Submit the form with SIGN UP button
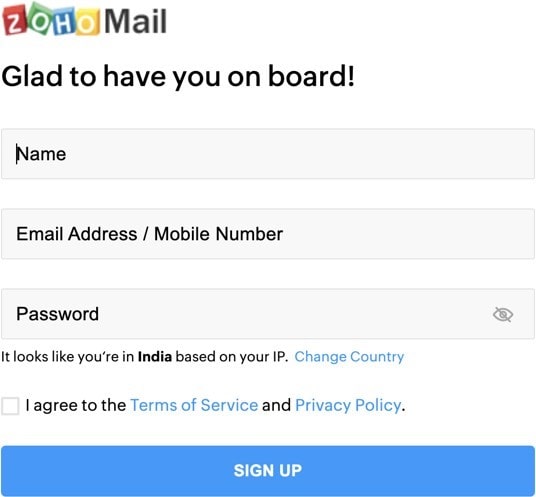536x497 pixels. pyautogui.click(x=268, y=471)
